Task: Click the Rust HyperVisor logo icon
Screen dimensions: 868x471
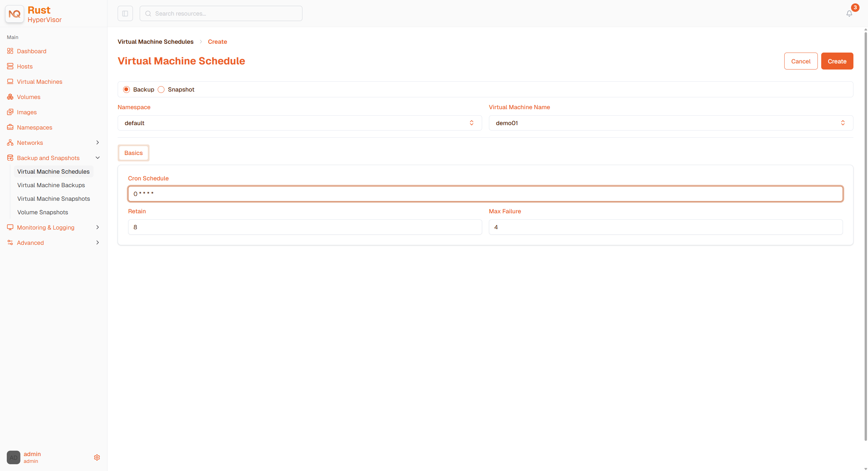Action: [15, 14]
